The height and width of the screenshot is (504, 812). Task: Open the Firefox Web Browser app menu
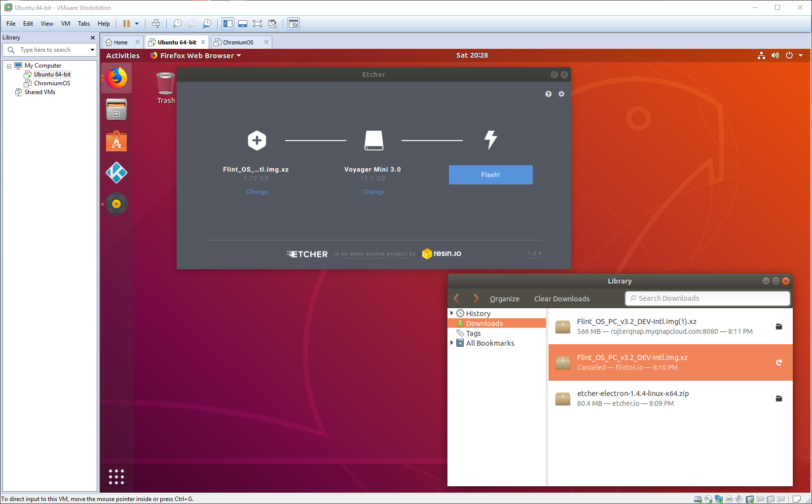coord(195,56)
